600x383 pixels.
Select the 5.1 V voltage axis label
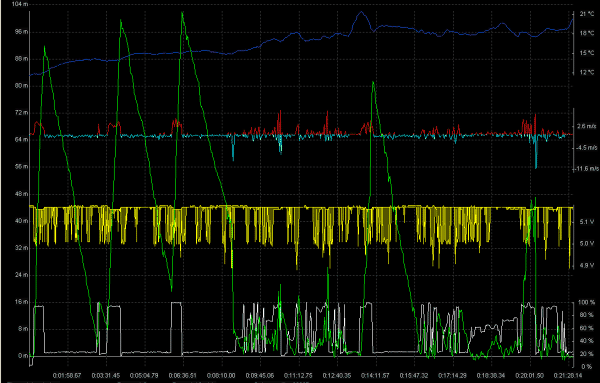point(587,222)
